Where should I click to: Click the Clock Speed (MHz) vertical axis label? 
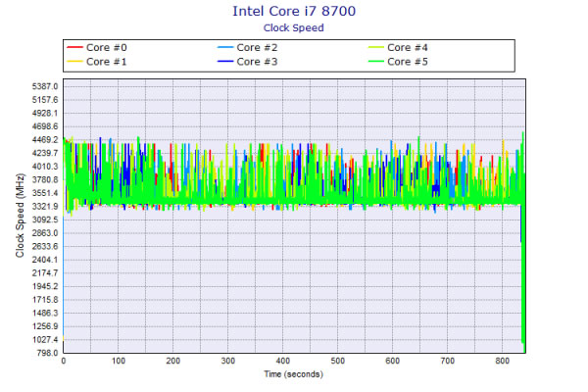20,216
